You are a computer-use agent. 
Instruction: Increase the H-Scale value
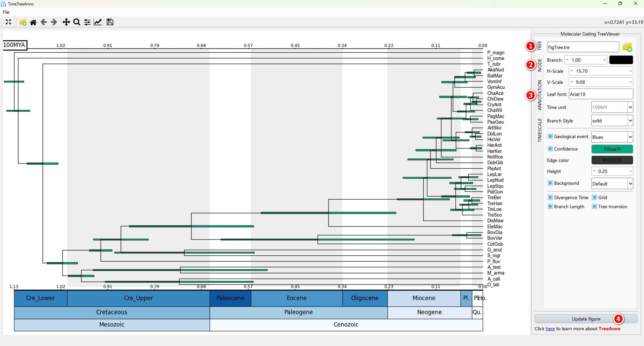click(630, 71)
